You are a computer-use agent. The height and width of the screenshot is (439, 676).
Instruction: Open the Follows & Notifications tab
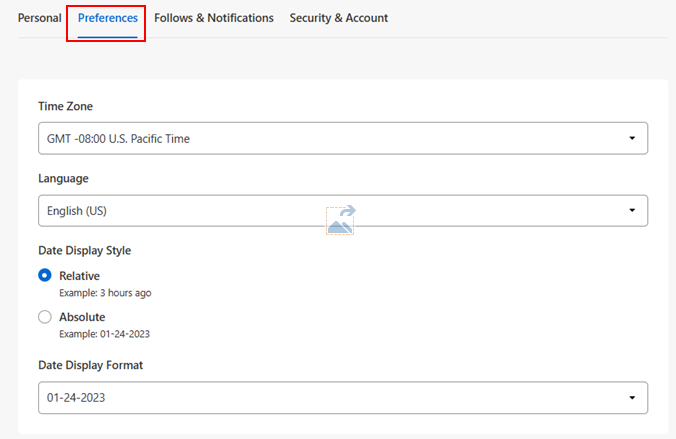[214, 18]
